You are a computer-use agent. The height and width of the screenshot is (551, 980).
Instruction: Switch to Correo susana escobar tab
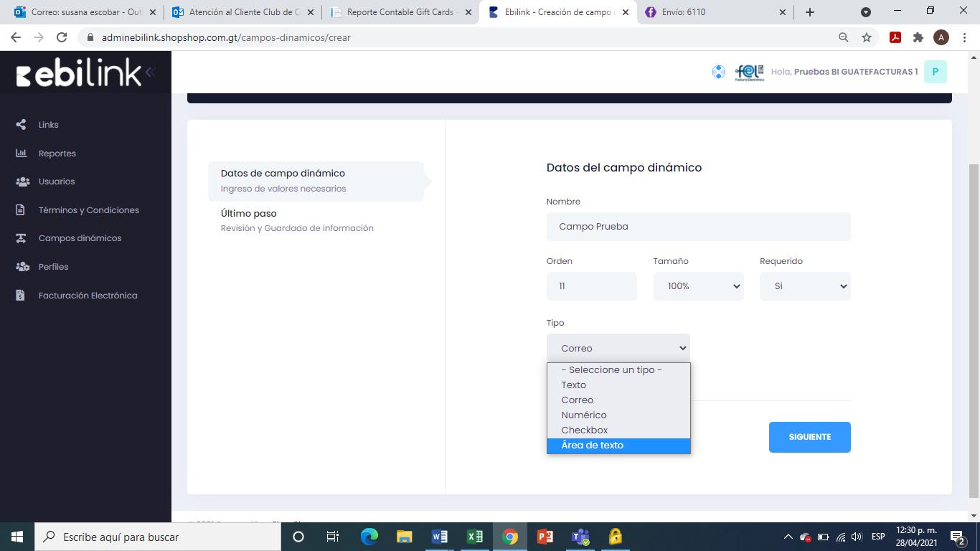click(x=85, y=12)
